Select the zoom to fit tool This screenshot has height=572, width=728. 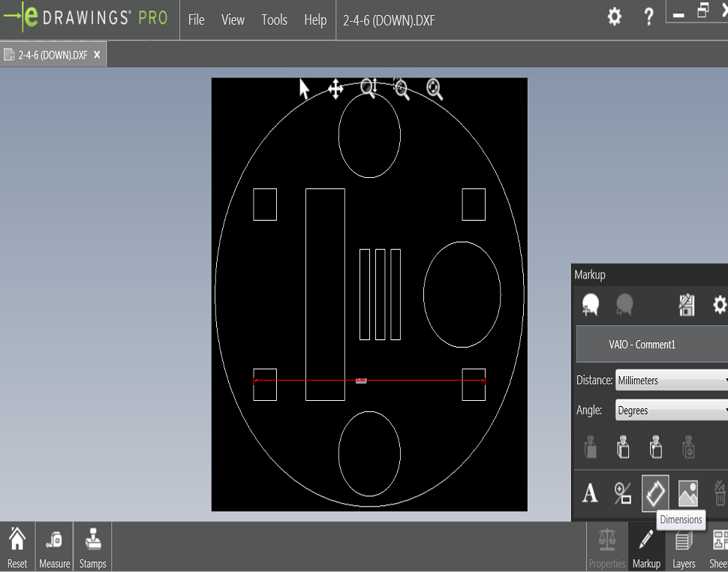tap(434, 89)
